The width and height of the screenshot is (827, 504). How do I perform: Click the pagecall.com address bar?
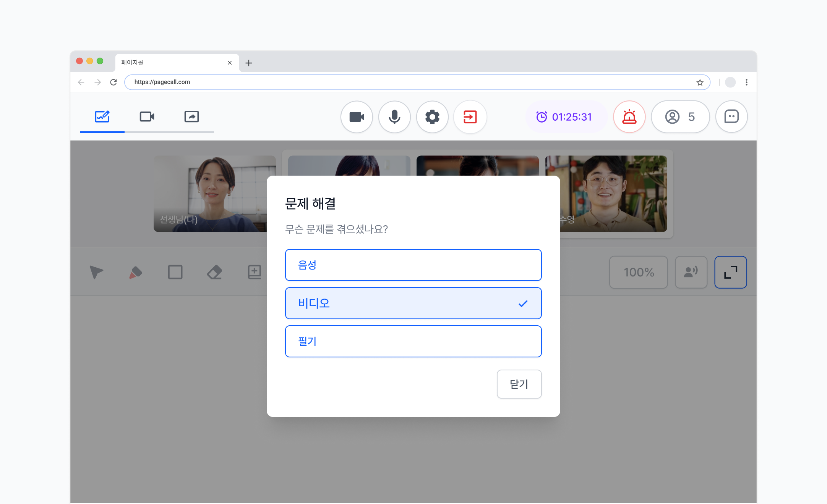point(413,82)
